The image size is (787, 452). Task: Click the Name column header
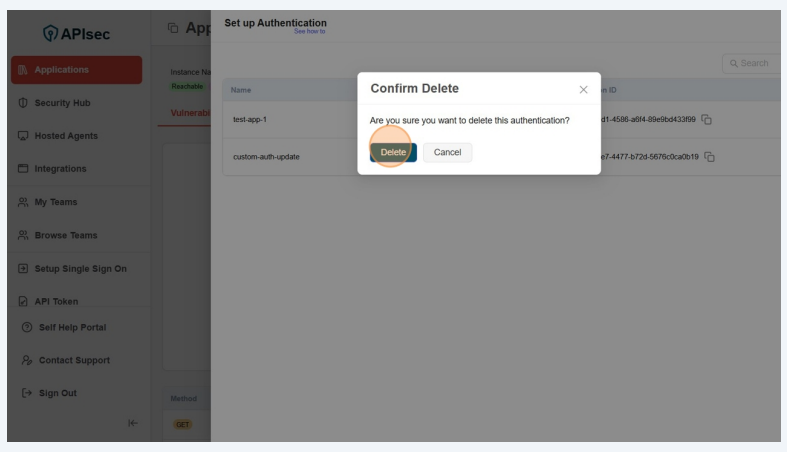coord(241,90)
